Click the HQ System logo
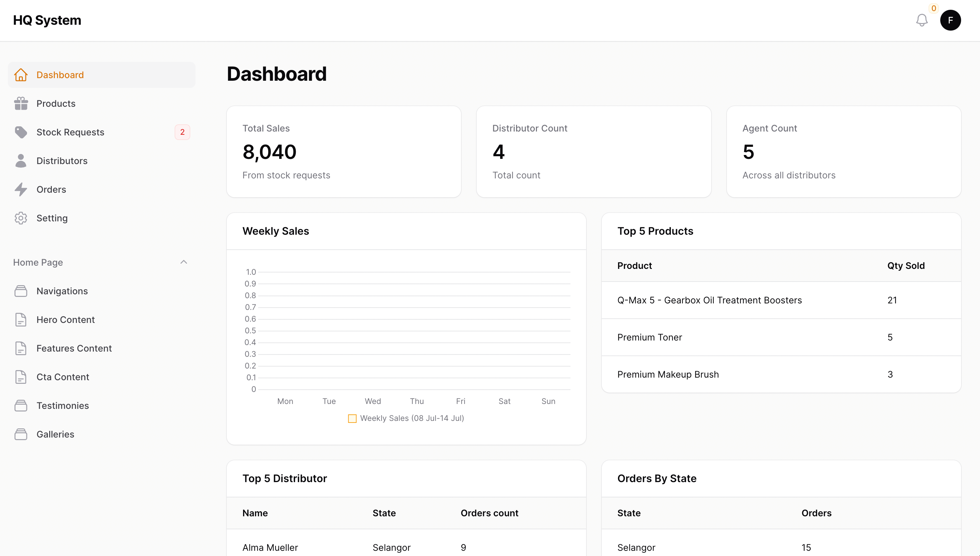The image size is (980, 556). 47,20
